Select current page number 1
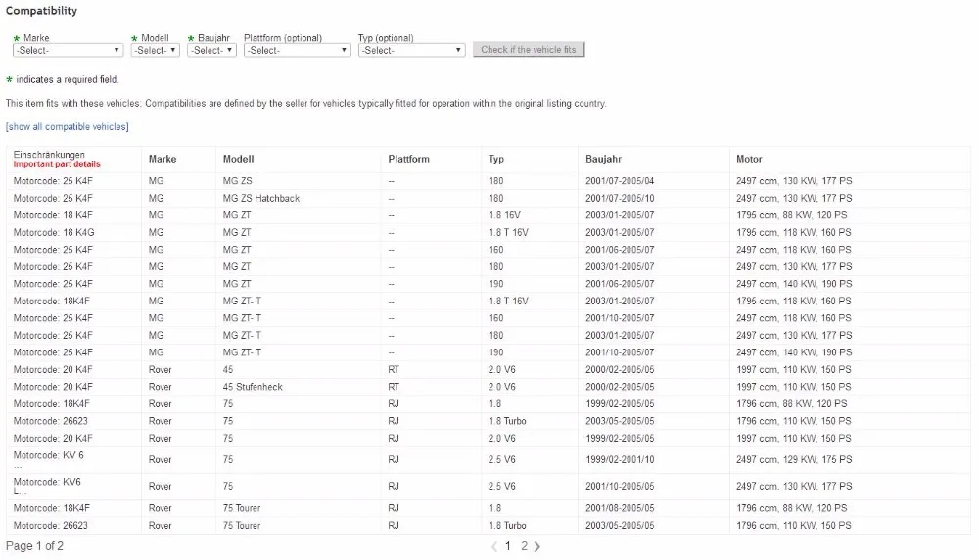The height and width of the screenshot is (560, 979). pos(507,546)
